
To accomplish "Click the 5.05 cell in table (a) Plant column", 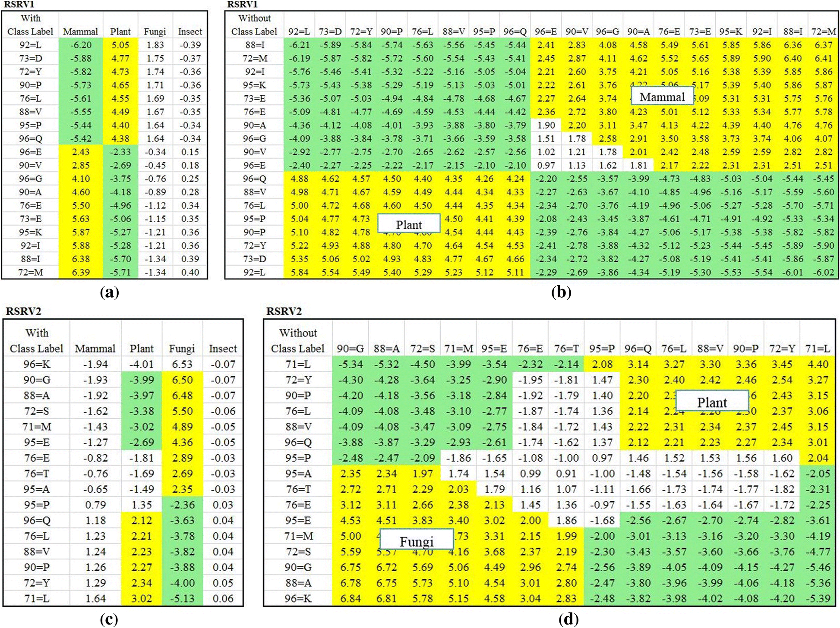I will [x=120, y=45].
